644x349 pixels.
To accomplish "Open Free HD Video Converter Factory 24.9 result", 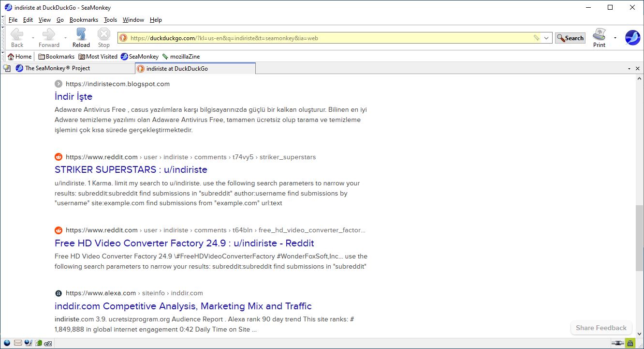I will click(x=184, y=243).
